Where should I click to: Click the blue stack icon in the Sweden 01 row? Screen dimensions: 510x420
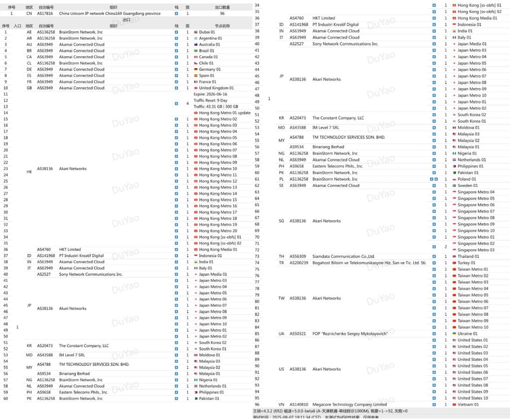[434, 185]
